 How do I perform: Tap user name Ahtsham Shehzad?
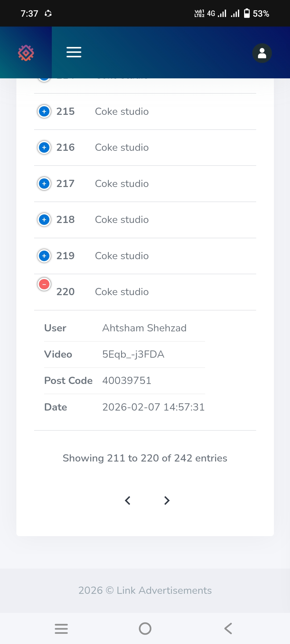(x=144, y=328)
